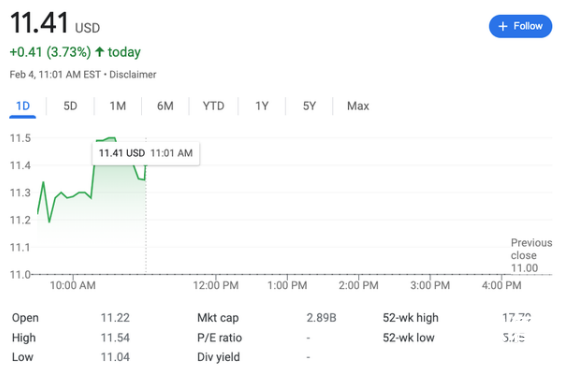Viewport: 564px width, 371px height.
Task: Switch to the 5D range tab
Action: pos(70,106)
